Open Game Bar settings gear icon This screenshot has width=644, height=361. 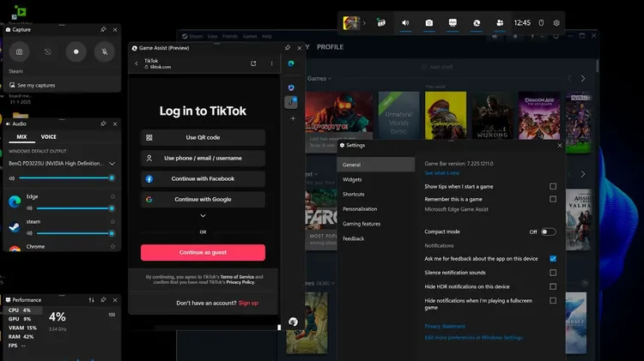point(556,23)
